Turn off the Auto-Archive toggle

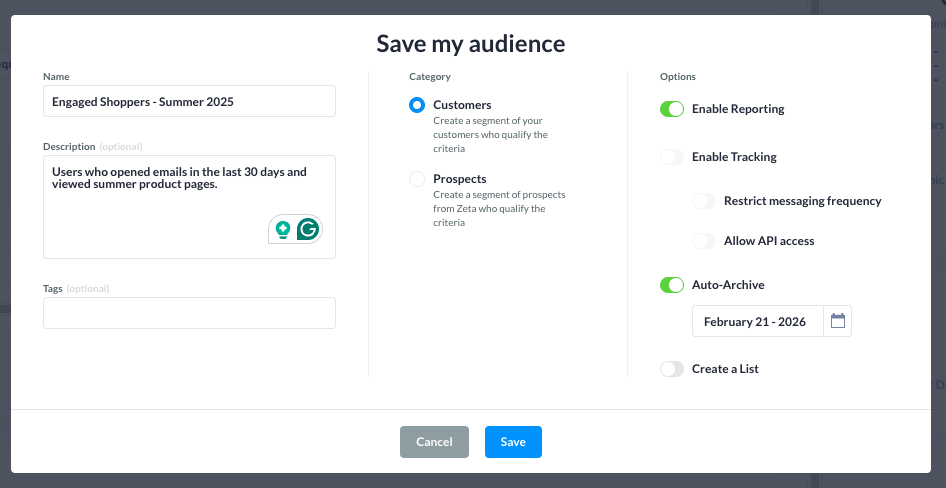(x=671, y=285)
